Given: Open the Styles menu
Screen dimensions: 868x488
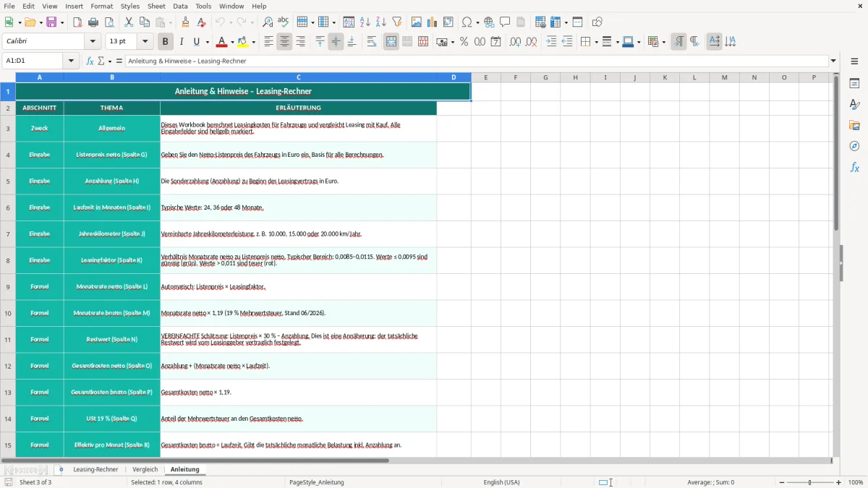Looking at the screenshot, I should (130, 6).
